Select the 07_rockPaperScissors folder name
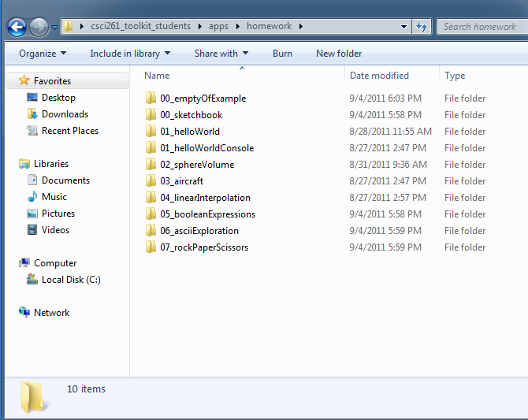 point(204,247)
